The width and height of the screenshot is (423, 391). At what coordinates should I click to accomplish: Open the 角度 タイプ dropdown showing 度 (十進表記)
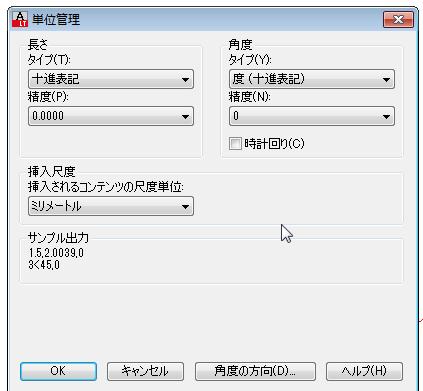coord(312,79)
